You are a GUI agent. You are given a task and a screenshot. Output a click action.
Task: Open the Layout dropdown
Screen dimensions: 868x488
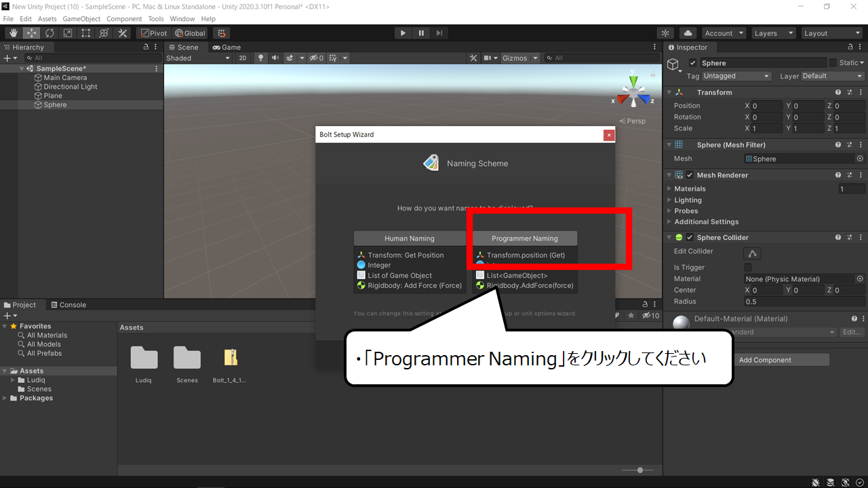(x=831, y=33)
